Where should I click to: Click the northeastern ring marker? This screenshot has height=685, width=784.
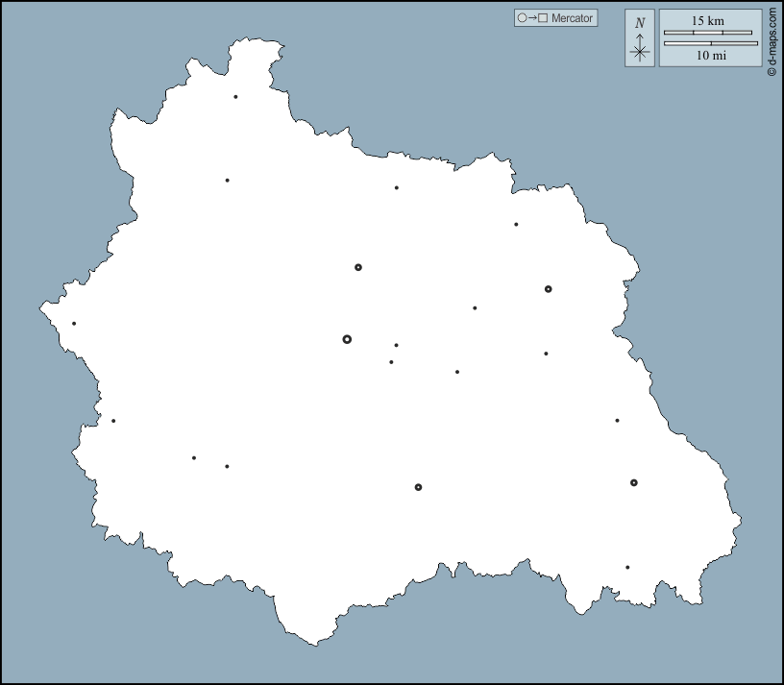coord(548,289)
